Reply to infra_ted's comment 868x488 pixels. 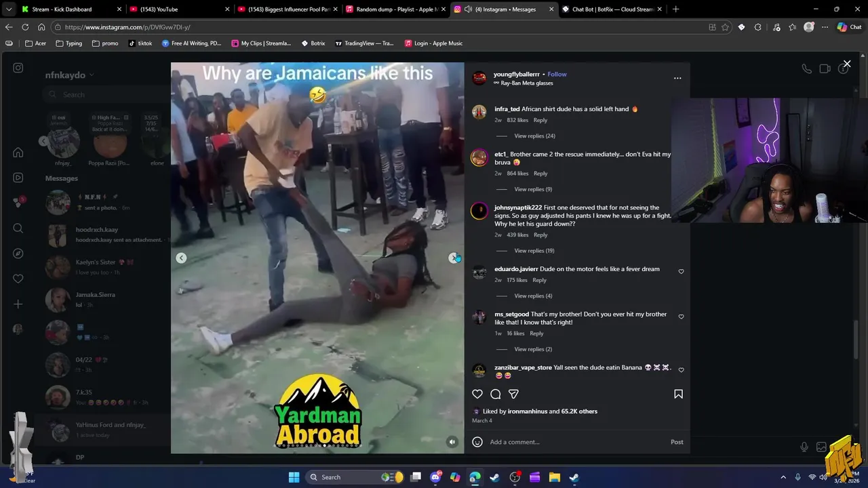pyautogui.click(x=540, y=120)
